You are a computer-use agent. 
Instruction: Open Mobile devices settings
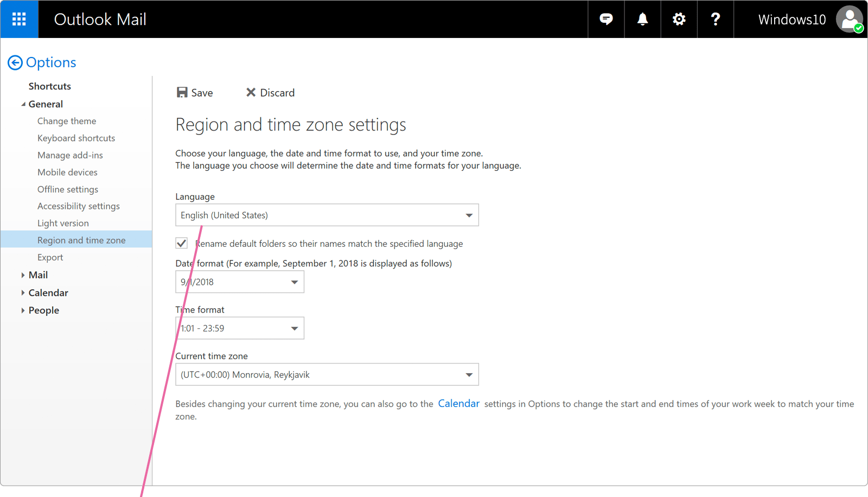coord(67,172)
